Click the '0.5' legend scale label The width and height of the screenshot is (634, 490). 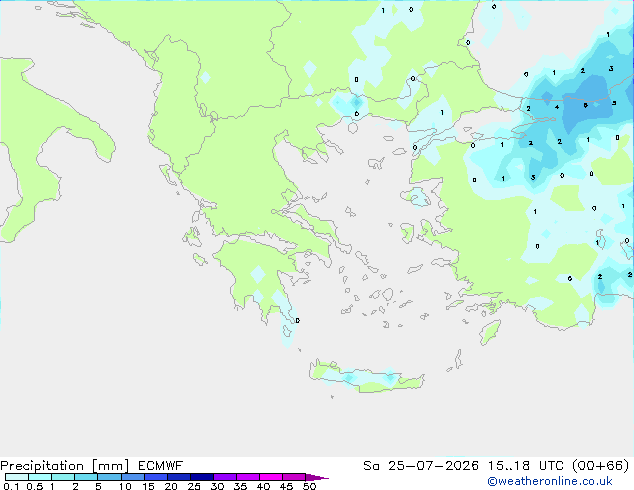35,486
